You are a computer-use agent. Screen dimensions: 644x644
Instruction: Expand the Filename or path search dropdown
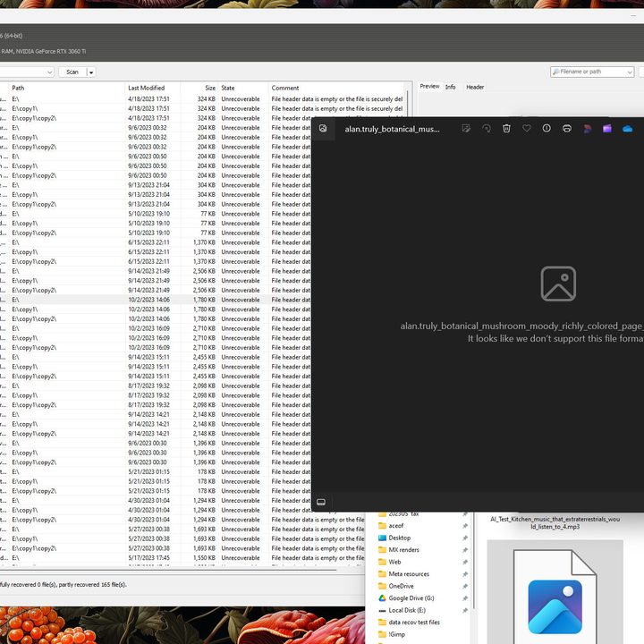coord(629,72)
